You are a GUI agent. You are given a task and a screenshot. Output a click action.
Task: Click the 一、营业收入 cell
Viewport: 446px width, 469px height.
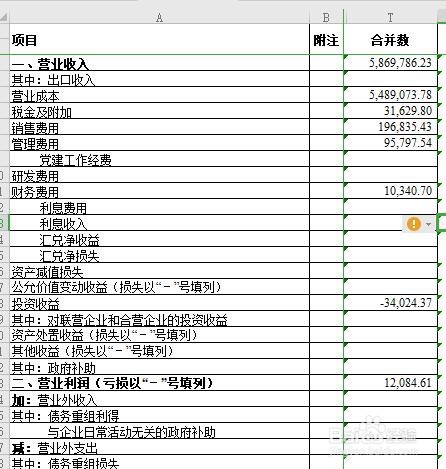[160, 63]
